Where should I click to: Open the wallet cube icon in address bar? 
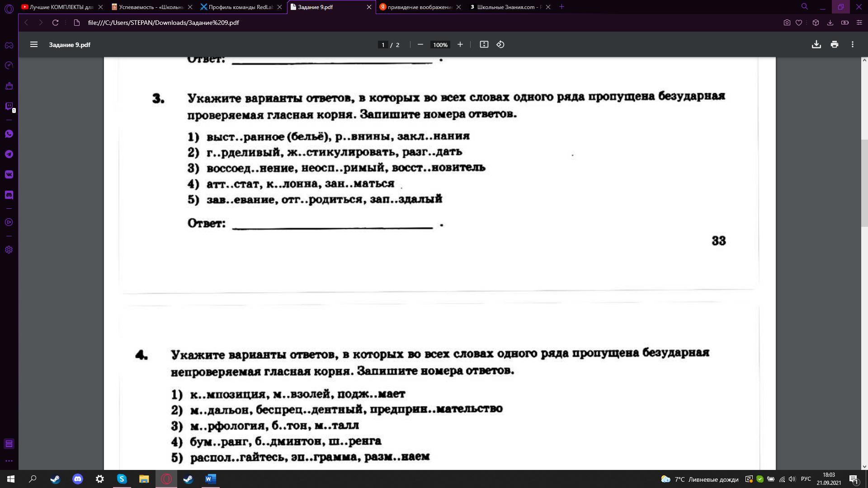coord(816,23)
